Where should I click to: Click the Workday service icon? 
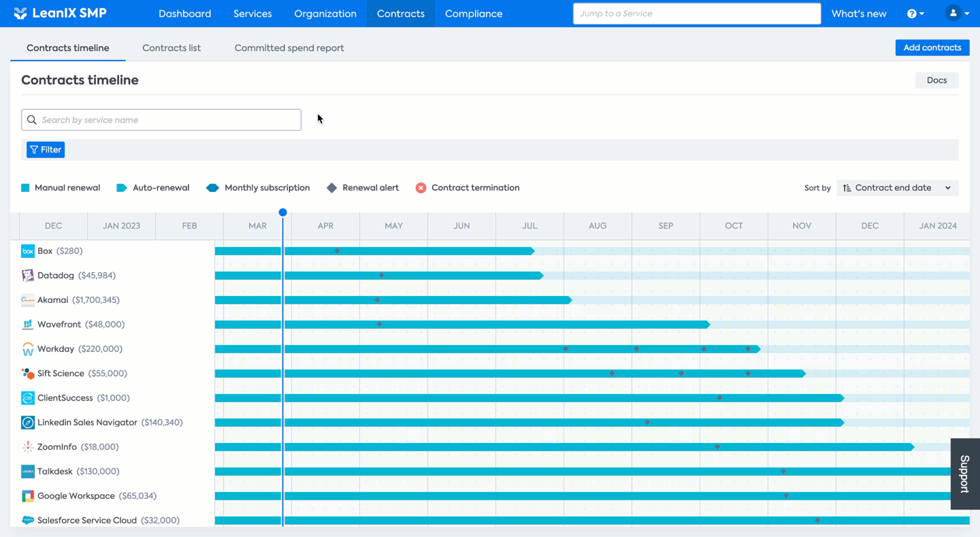28,349
